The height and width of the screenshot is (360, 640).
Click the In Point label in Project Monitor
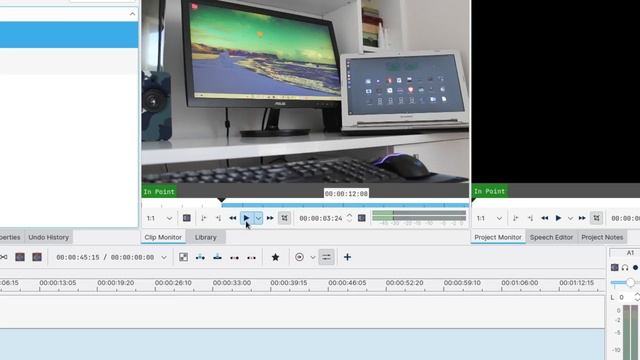489,191
